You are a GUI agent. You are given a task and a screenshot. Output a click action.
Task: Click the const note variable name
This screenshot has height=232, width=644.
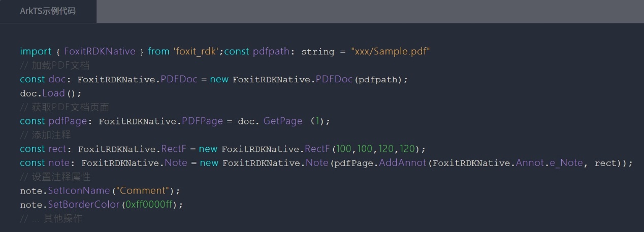coord(59,163)
